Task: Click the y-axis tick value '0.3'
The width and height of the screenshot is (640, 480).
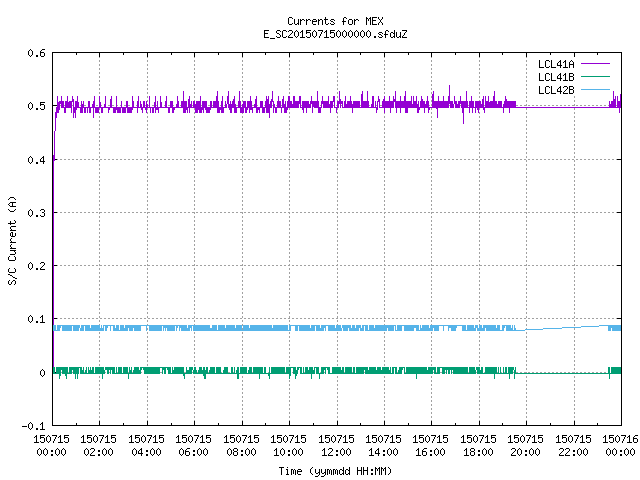Action: [x=36, y=213]
